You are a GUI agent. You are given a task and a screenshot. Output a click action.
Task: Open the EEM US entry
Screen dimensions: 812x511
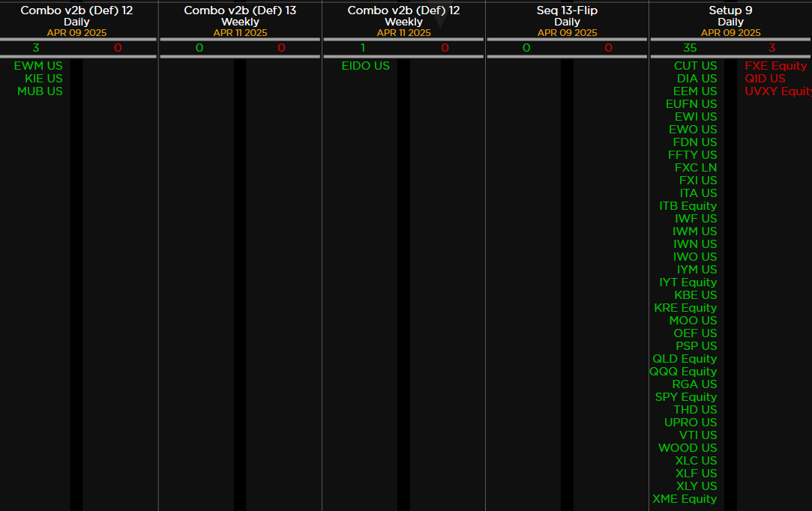[x=695, y=91]
